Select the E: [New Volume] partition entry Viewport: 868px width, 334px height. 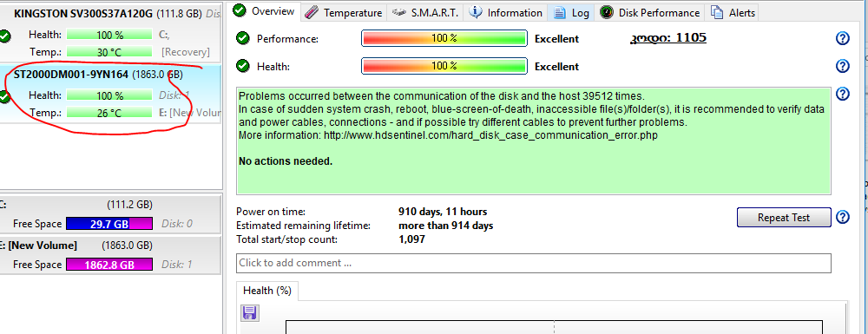click(x=111, y=255)
